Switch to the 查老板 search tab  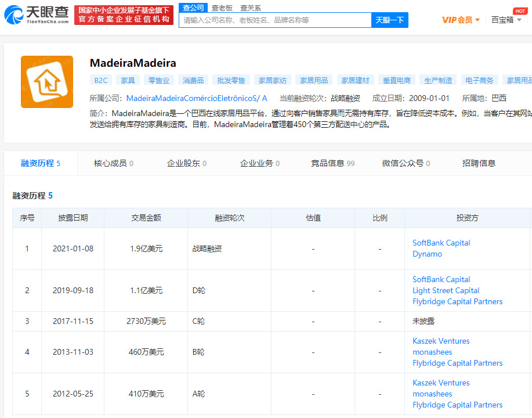click(x=222, y=8)
